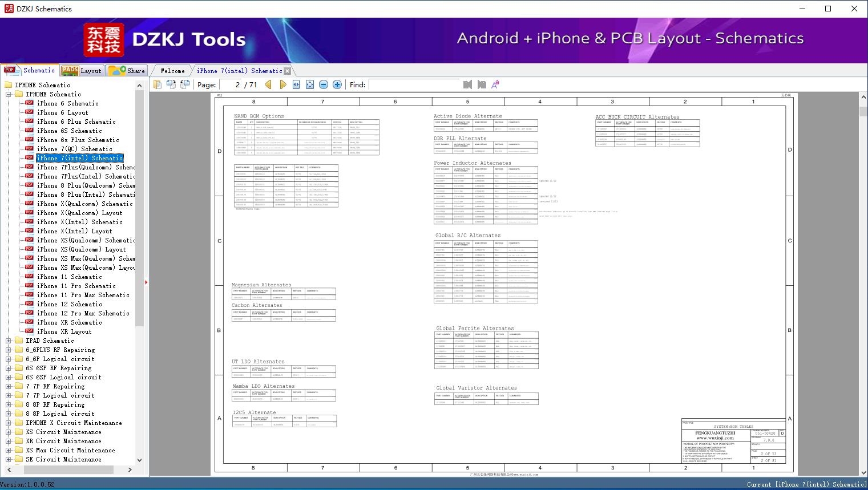Select the top-level IPHONE Schematic root folder
Screen dimensions: 868x490
tap(42, 85)
